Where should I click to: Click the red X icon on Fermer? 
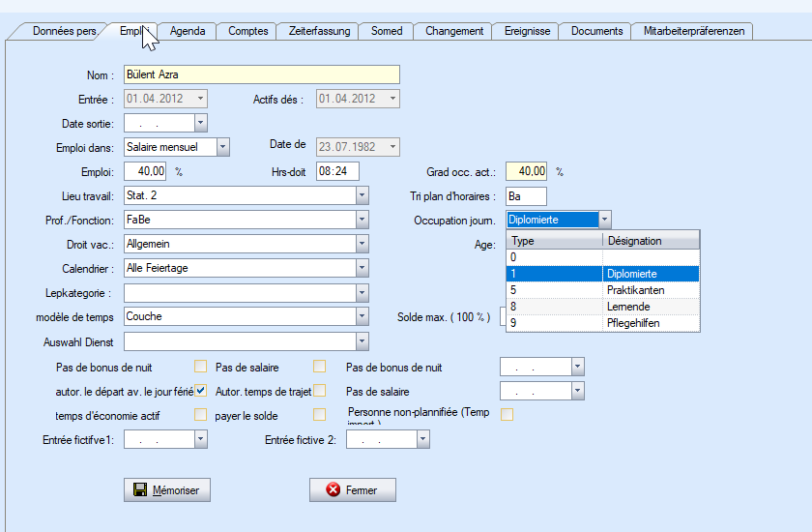pos(333,490)
